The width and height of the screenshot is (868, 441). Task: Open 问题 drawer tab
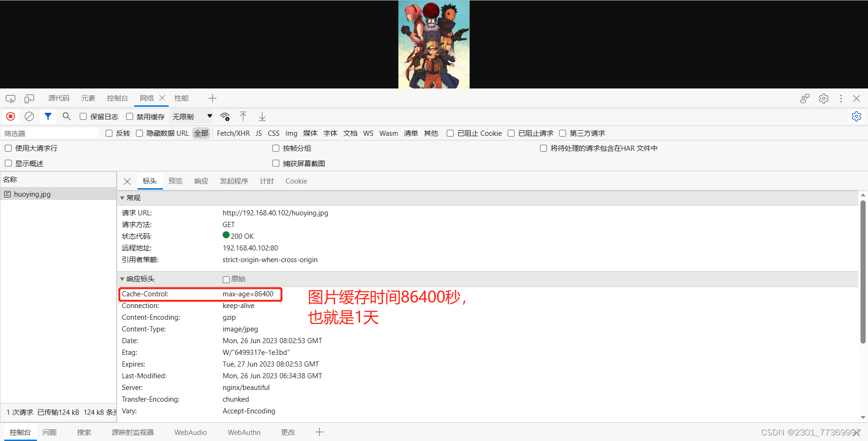[x=50, y=433]
